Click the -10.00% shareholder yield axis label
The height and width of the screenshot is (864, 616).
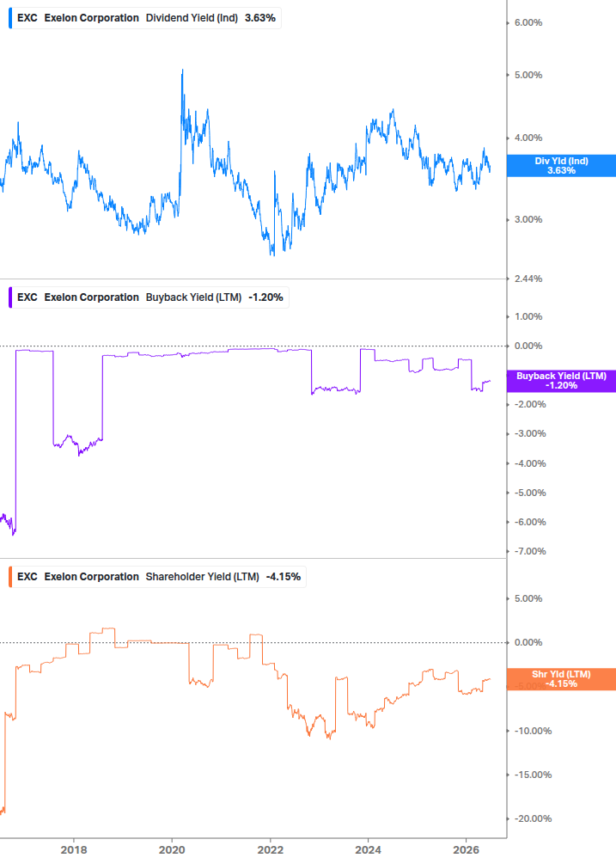[533, 732]
